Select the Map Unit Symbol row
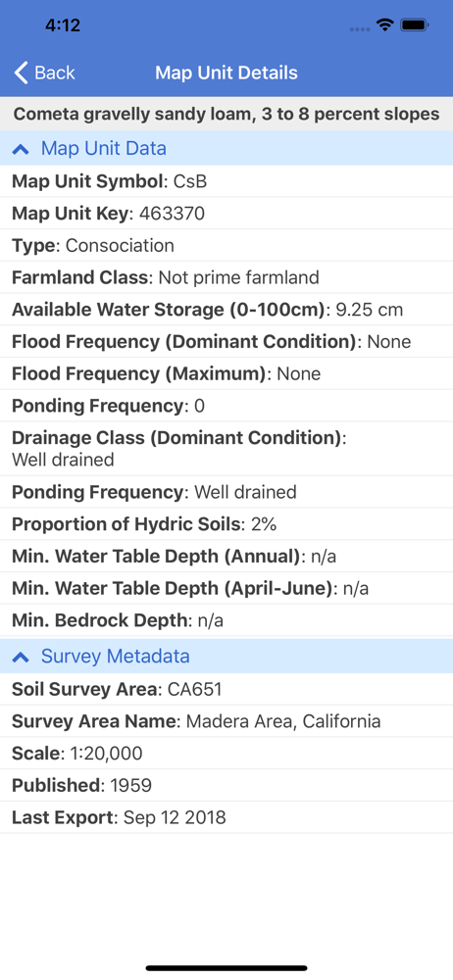Viewport: 453px width, 980px height. coord(226,181)
